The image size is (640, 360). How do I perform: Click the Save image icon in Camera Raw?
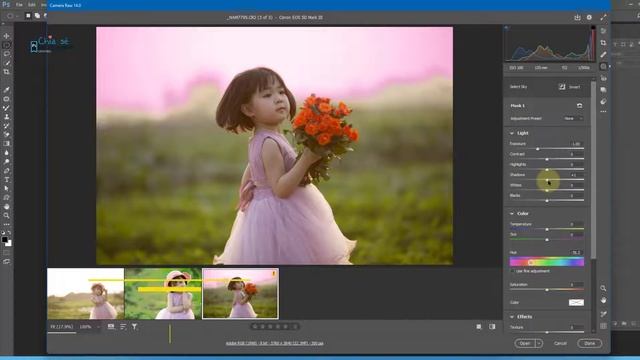(x=577, y=18)
